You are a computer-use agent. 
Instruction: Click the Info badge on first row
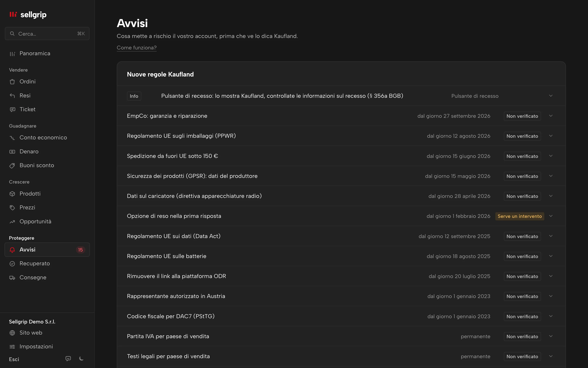pos(134,96)
